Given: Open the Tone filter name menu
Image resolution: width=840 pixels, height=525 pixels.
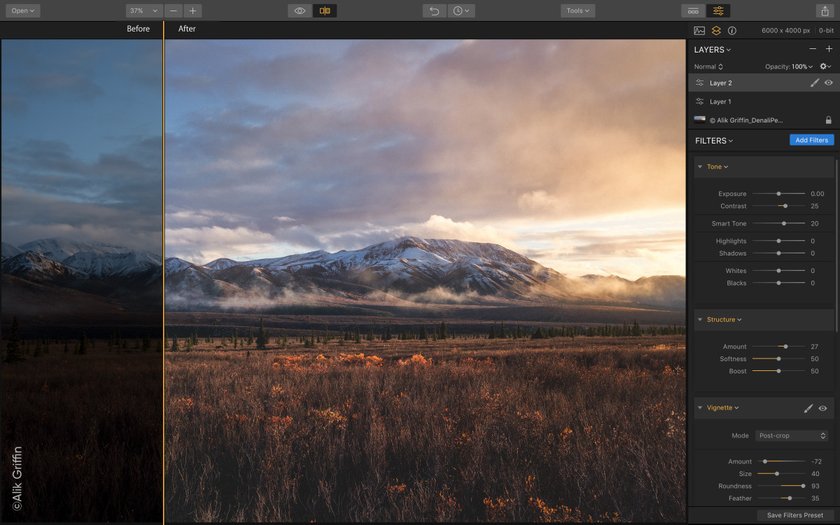Looking at the screenshot, I should click(x=717, y=167).
